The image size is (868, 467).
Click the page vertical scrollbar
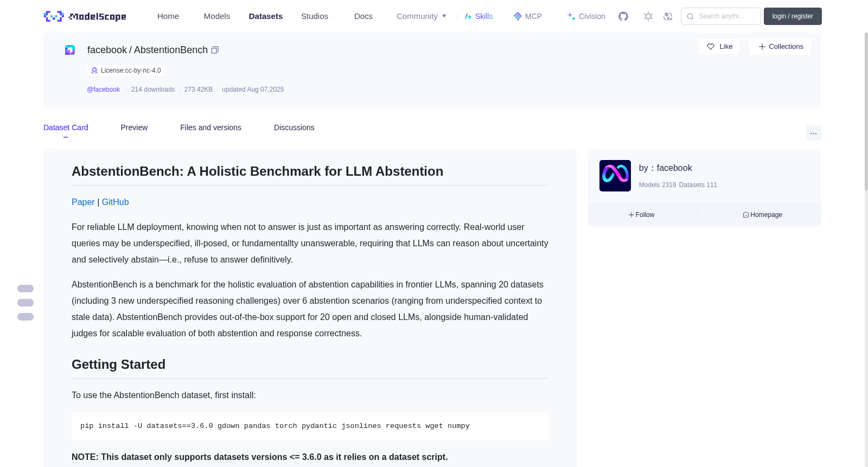866,111
